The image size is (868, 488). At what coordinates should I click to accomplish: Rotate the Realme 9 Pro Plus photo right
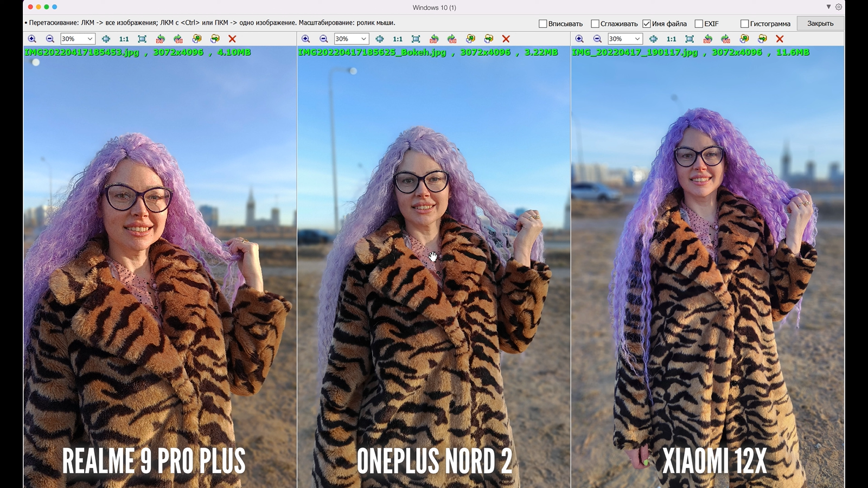coord(178,39)
